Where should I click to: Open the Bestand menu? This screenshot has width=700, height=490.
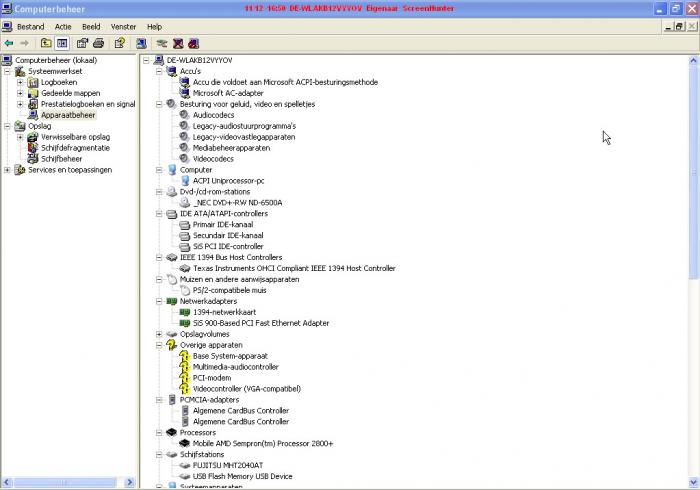click(30, 27)
